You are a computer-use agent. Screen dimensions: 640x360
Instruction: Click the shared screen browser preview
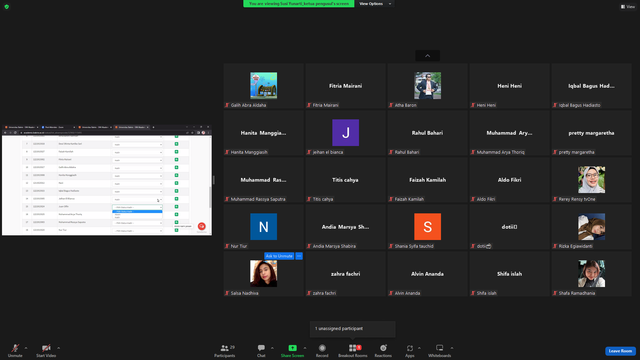[x=107, y=180]
